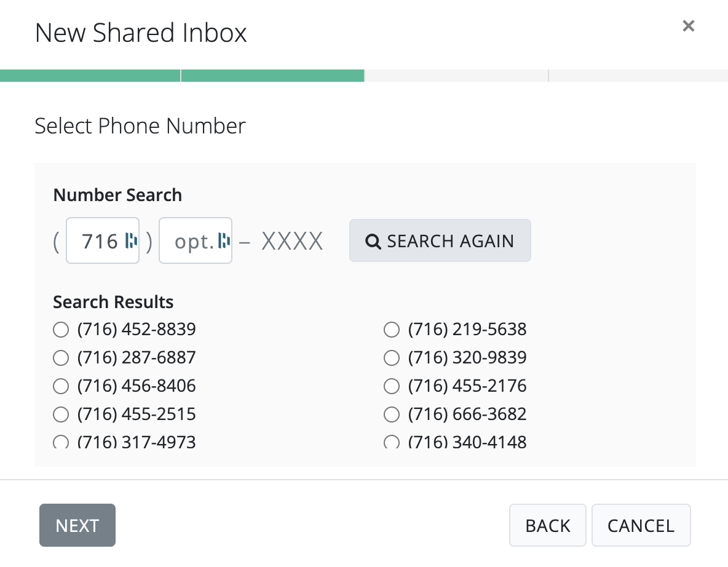Click the Dashlane icon in area code field
The height and width of the screenshot is (567, 728).
point(131,241)
